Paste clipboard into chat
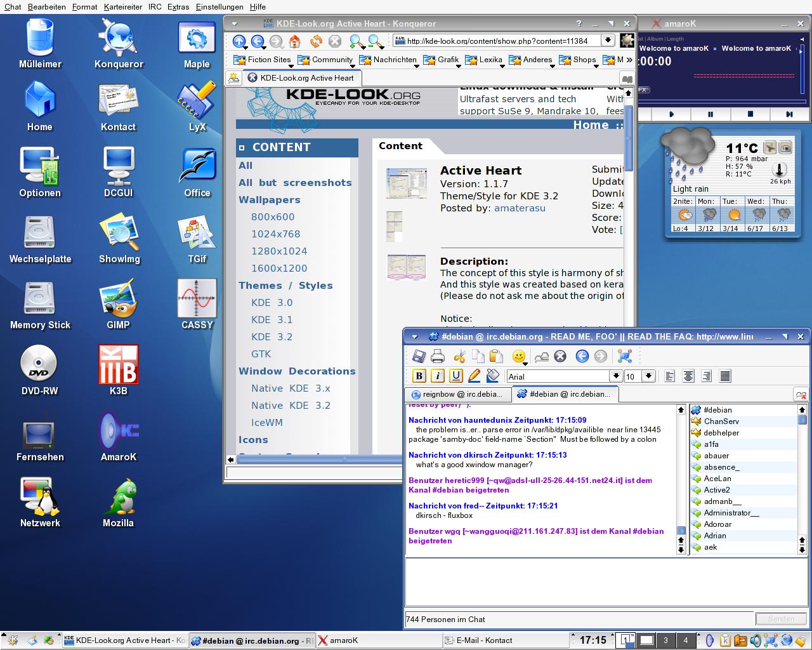812x650 pixels. [x=496, y=356]
